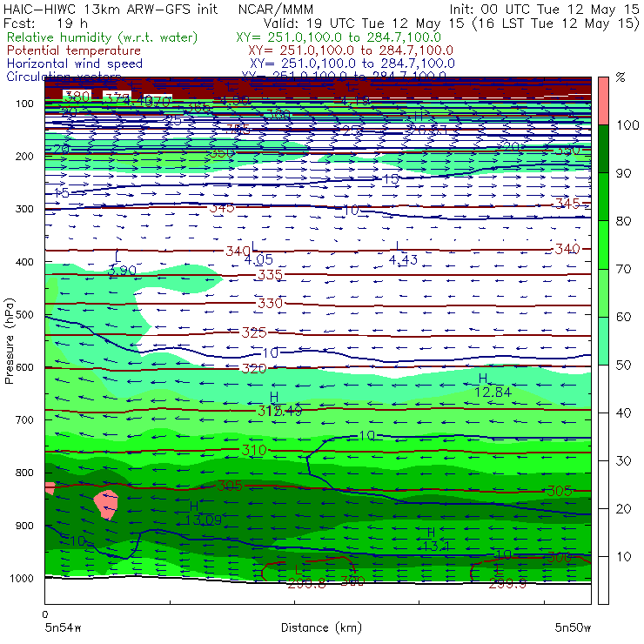Click the colorbar label "40"
The height and width of the screenshot is (644, 644).
tap(624, 413)
